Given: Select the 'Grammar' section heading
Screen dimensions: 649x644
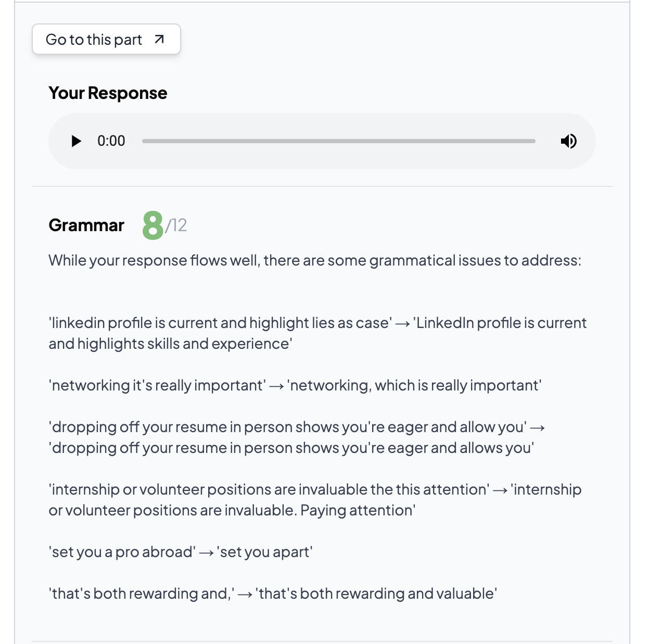Looking at the screenshot, I should tap(86, 225).
